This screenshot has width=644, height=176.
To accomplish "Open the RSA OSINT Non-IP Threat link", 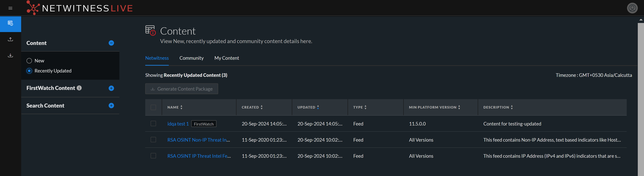I will [198, 140].
